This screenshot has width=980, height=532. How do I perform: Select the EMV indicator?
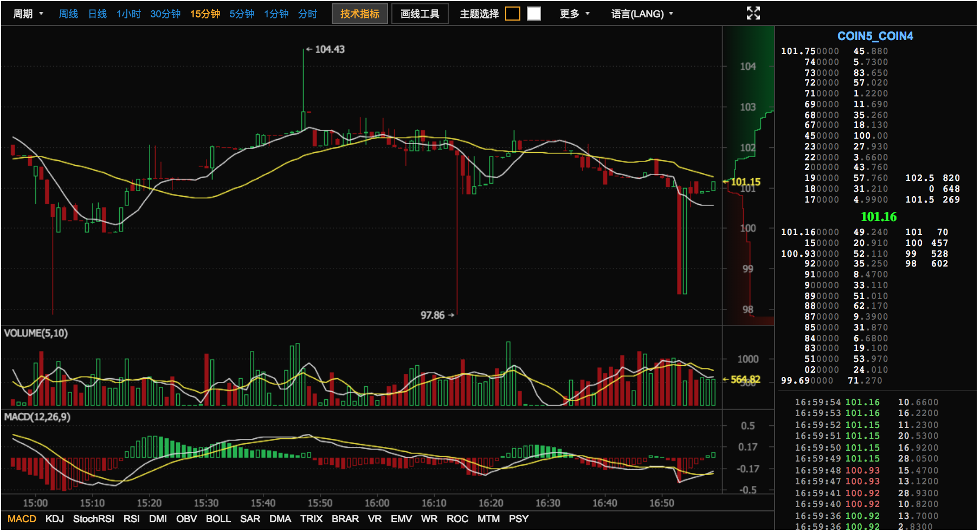(x=402, y=519)
